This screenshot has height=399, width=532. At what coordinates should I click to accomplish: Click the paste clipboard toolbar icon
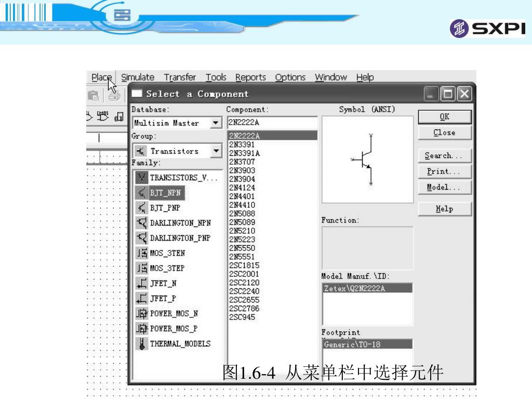[x=93, y=96]
